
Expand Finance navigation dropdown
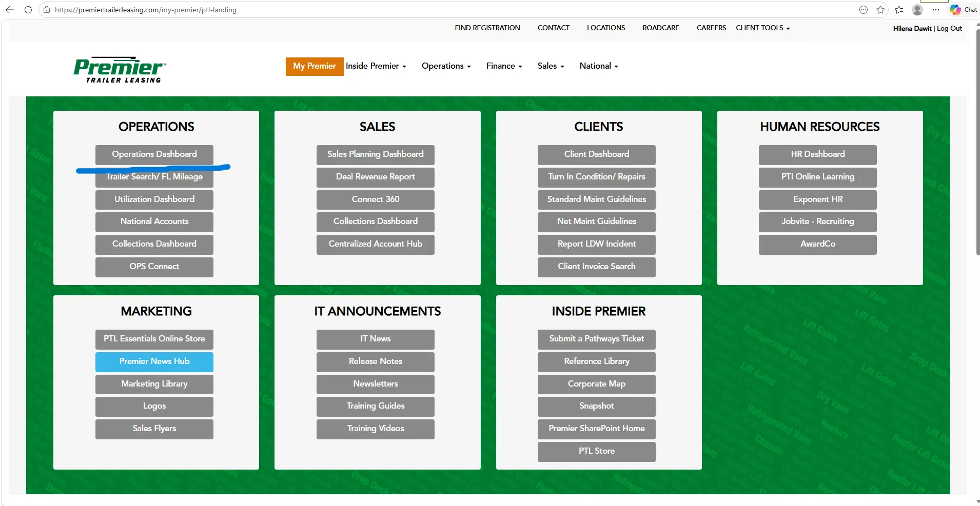tap(504, 66)
